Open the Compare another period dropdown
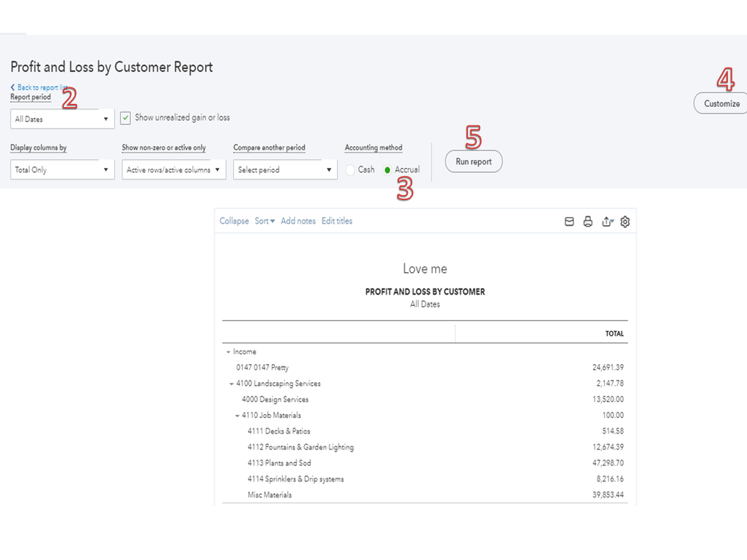Image resolution: width=747 pixels, height=560 pixels. pyautogui.click(x=285, y=170)
